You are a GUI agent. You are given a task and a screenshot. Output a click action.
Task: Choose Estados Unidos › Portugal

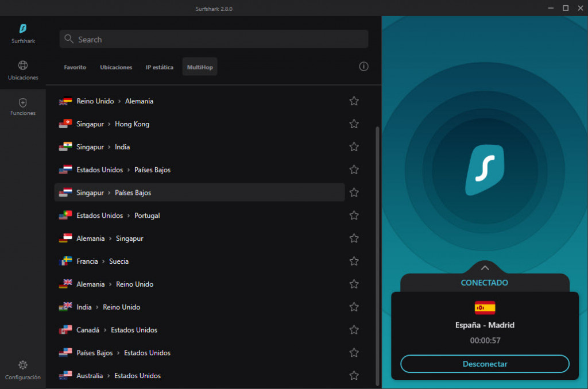[x=199, y=215]
